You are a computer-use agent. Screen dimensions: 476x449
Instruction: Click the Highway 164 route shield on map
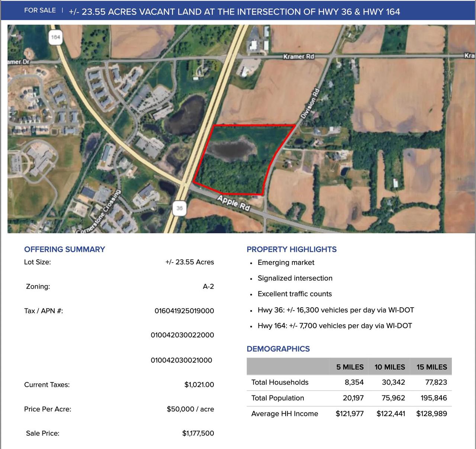[55, 37]
